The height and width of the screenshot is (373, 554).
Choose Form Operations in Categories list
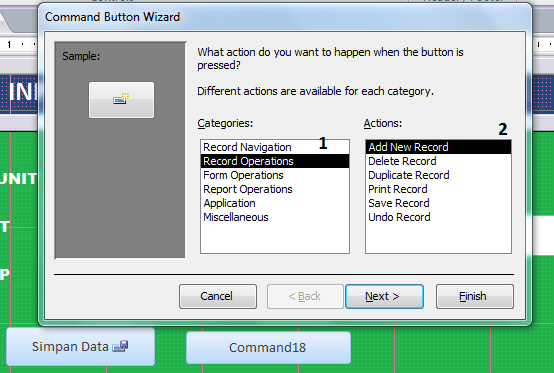coord(275,175)
